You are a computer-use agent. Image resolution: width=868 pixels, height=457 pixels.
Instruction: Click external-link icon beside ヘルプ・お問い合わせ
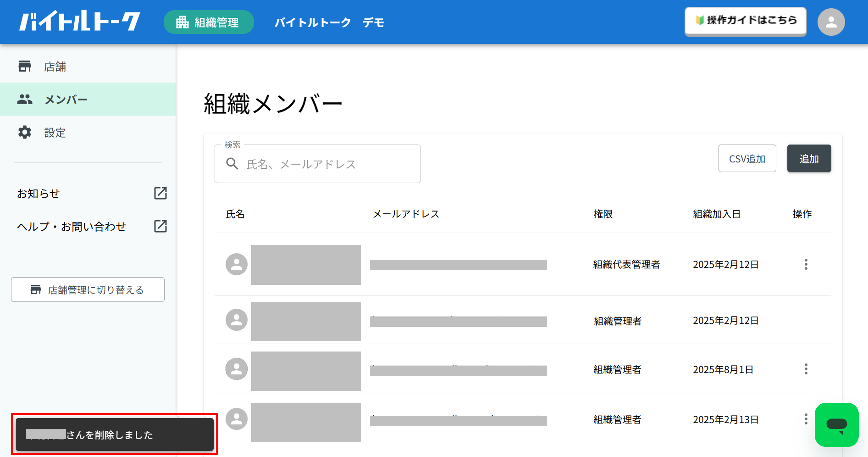click(x=160, y=226)
